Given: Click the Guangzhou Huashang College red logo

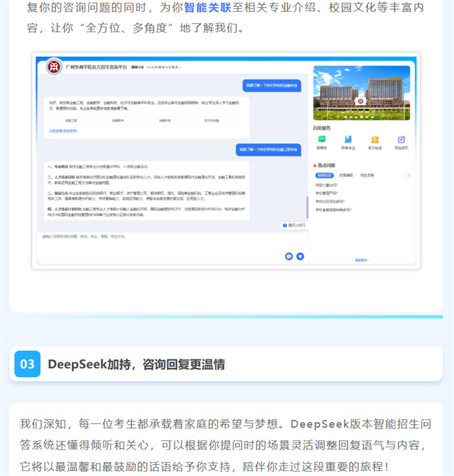Looking at the screenshot, I should click(54, 66).
